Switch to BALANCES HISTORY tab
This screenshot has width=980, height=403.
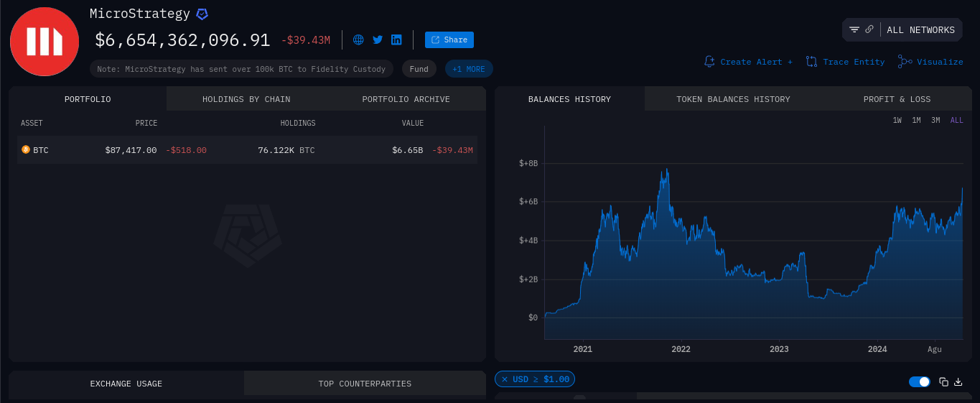tap(569, 99)
